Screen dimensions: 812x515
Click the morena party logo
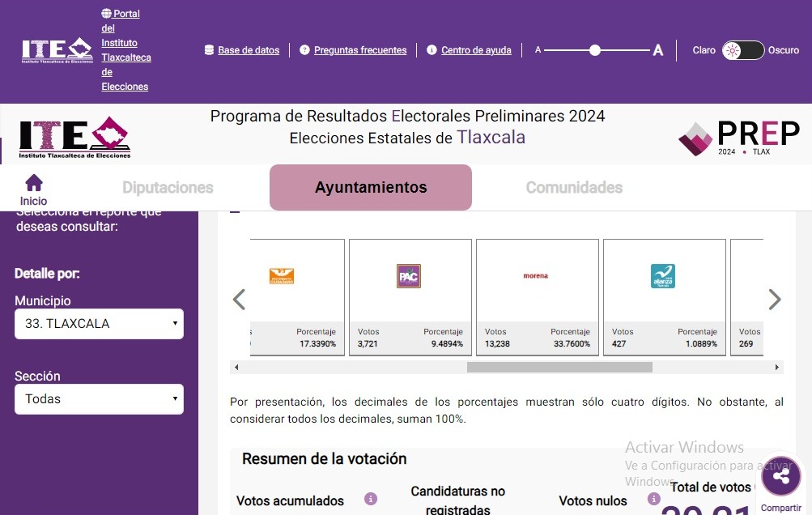[535, 275]
